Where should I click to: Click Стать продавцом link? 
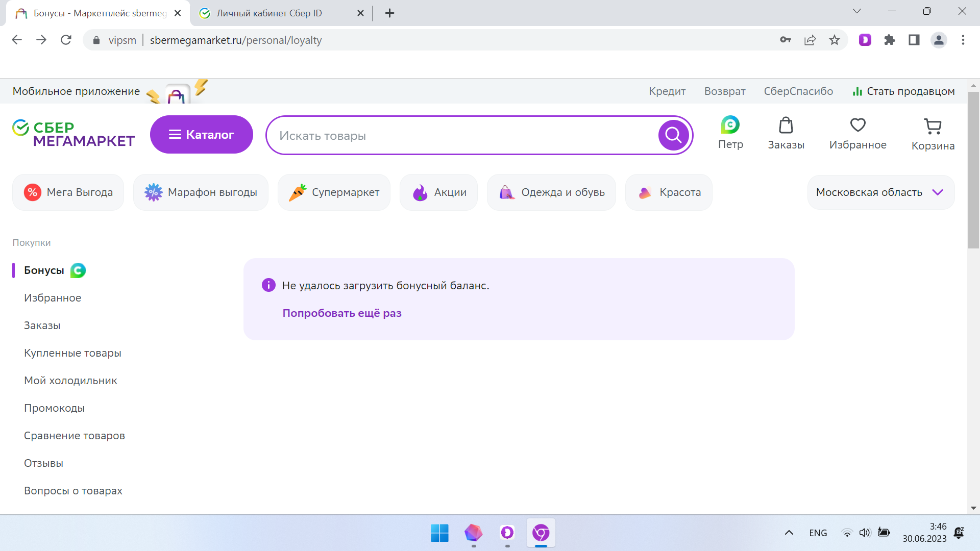[903, 91]
